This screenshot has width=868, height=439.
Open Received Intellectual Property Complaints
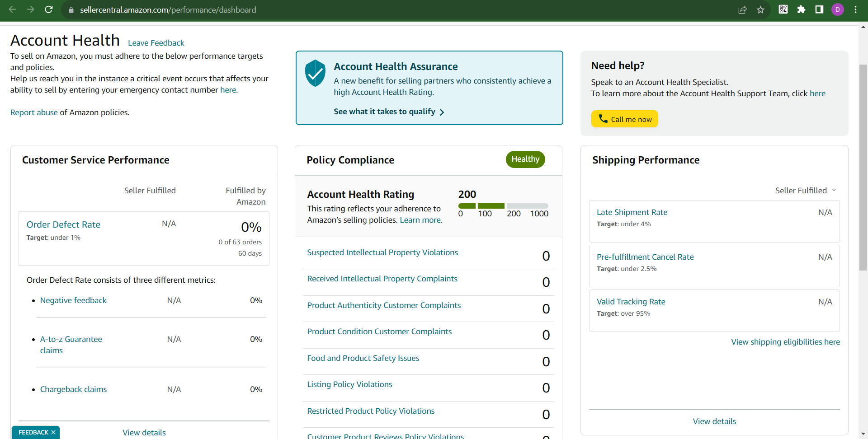point(382,279)
